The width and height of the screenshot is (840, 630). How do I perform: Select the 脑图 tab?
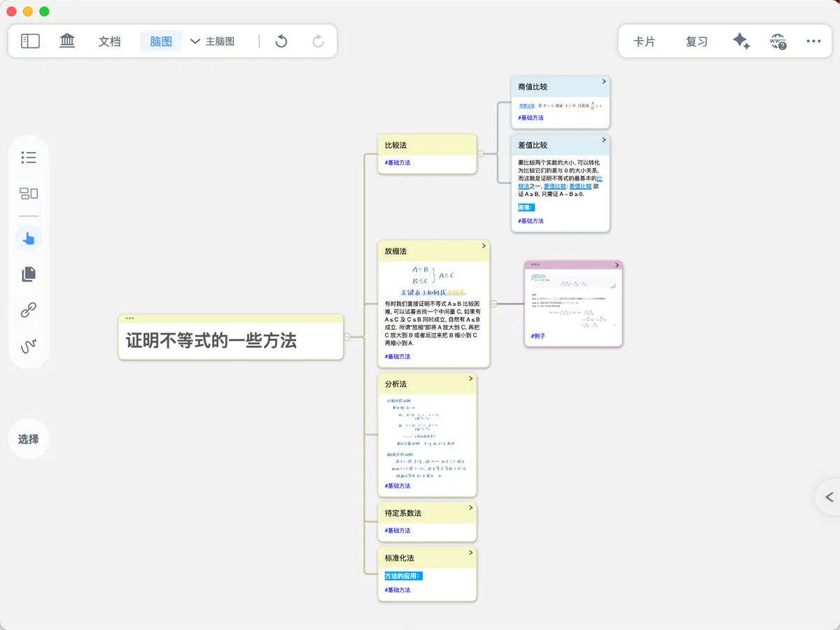161,41
